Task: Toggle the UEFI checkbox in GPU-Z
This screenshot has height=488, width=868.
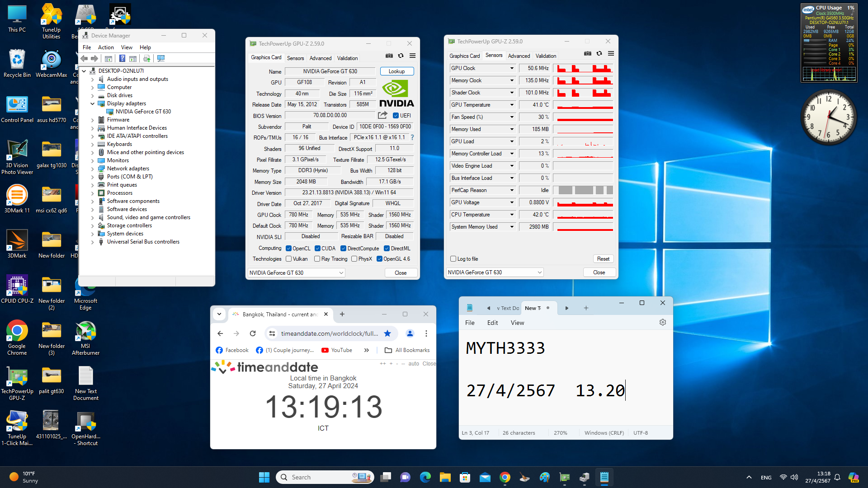Action: click(x=396, y=116)
